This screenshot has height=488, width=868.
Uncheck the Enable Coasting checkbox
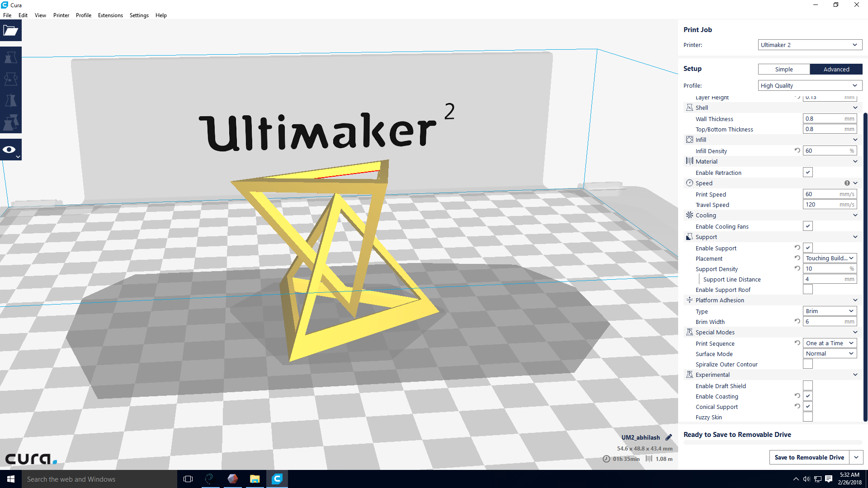pyautogui.click(x=808, y=396)
